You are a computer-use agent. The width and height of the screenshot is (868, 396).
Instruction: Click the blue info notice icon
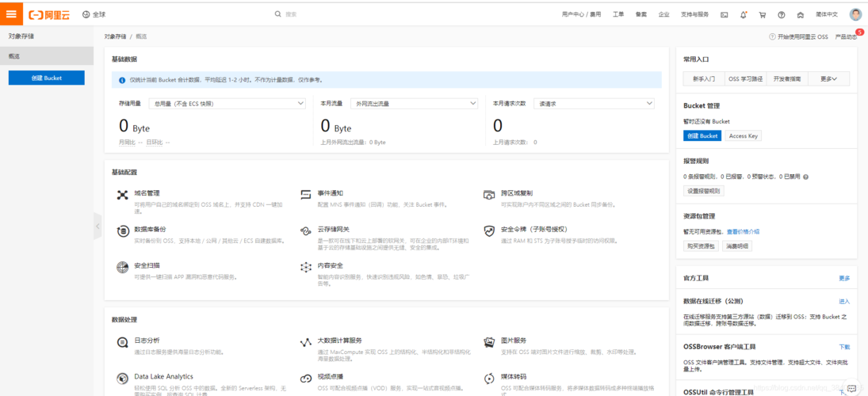(x=122, y=80)
